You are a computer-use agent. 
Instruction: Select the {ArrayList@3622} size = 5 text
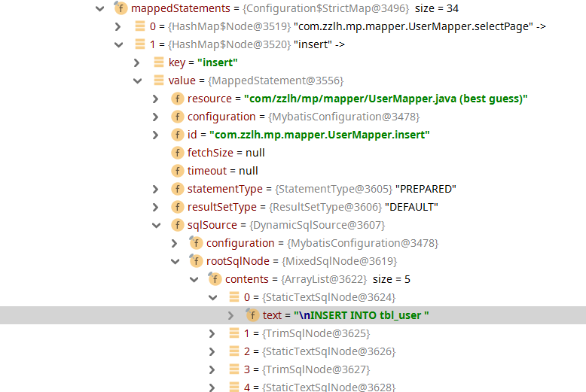point(346,279)
